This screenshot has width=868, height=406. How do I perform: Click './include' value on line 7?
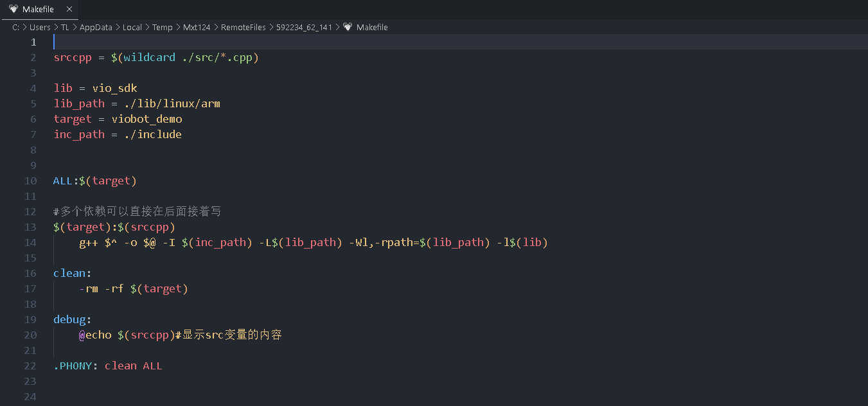coord(153,134)
